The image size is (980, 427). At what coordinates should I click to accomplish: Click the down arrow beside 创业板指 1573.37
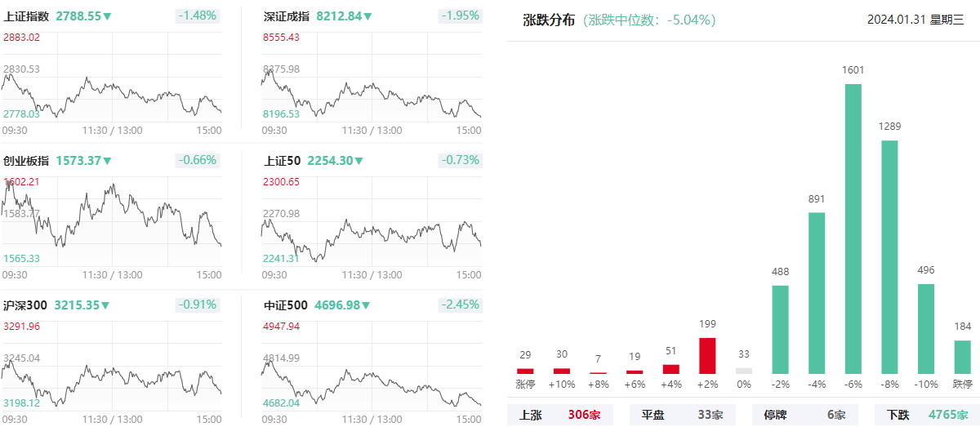[x=108, y=161]
